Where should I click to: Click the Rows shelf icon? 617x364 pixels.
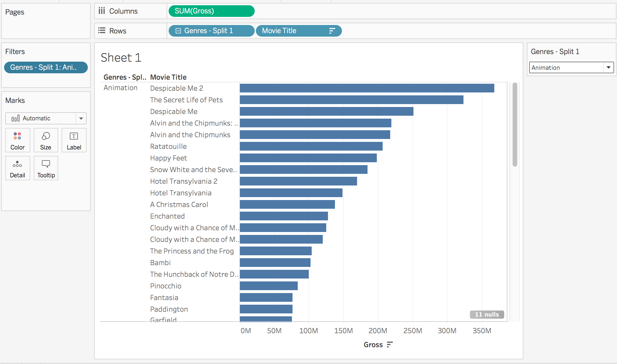(102, 31)
